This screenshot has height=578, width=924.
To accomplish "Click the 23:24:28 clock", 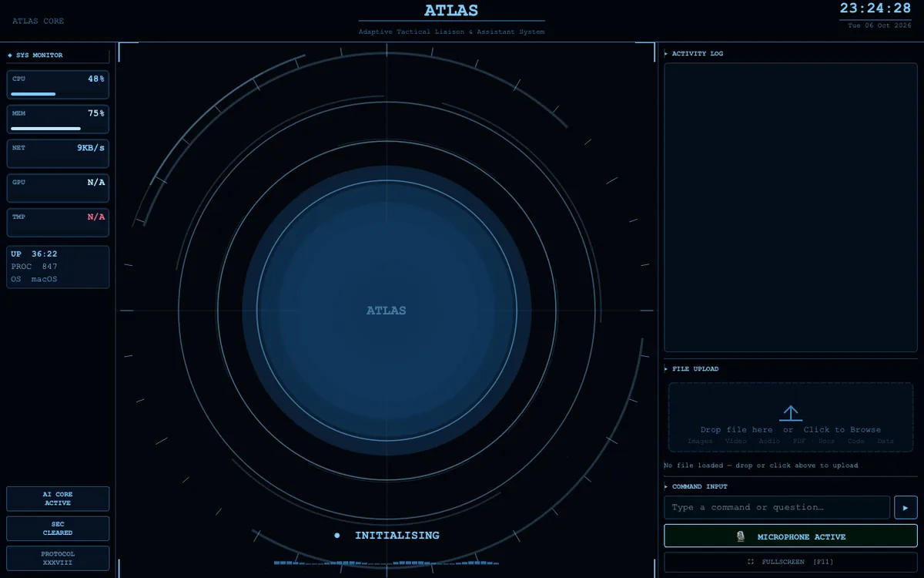I will [x=875, y=8].
